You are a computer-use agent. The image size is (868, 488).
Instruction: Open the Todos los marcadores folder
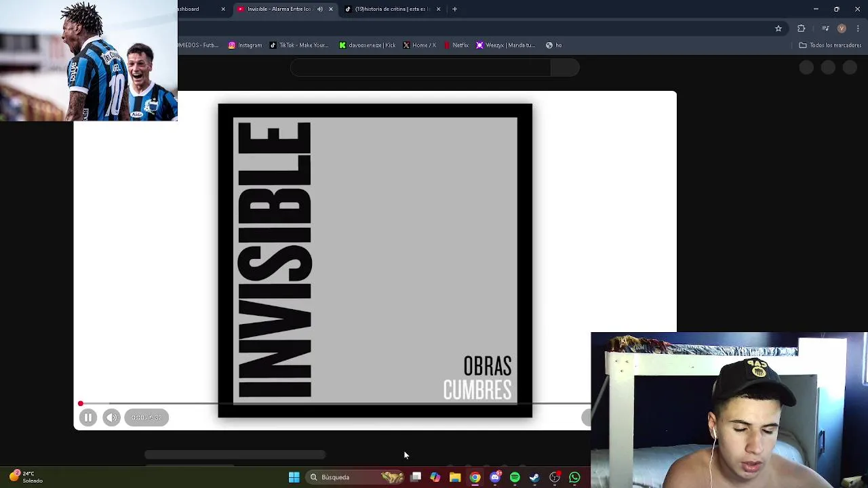coord(830,45)
